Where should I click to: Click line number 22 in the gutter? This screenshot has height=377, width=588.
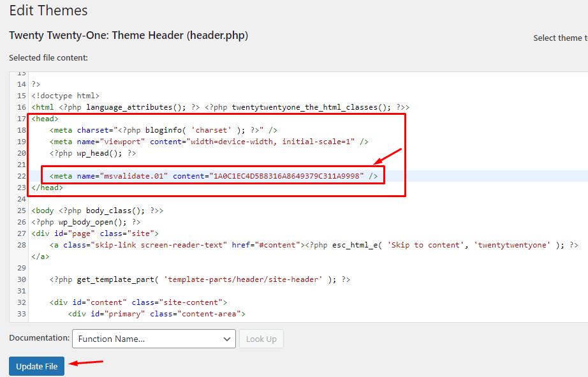[21, 176]
